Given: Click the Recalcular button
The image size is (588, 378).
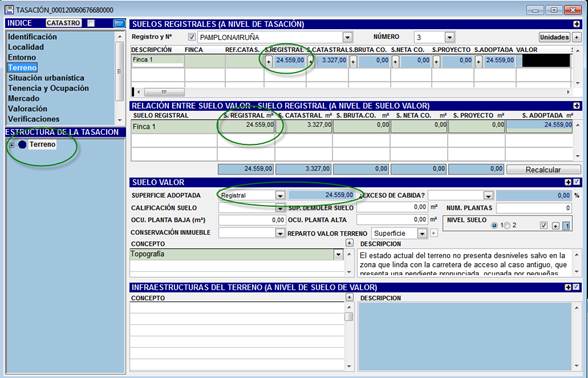Looking at the screenshot, I should pos(543,170).
